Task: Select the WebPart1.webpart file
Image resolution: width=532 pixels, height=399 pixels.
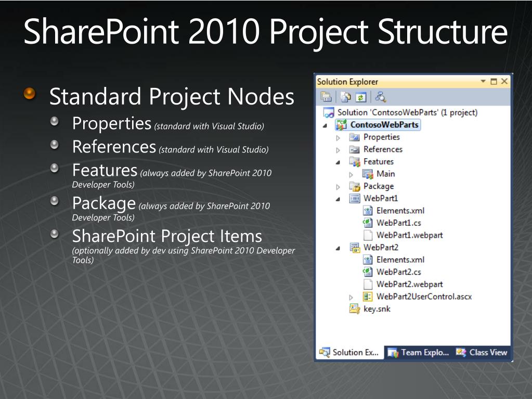Action: pos(409,235)
